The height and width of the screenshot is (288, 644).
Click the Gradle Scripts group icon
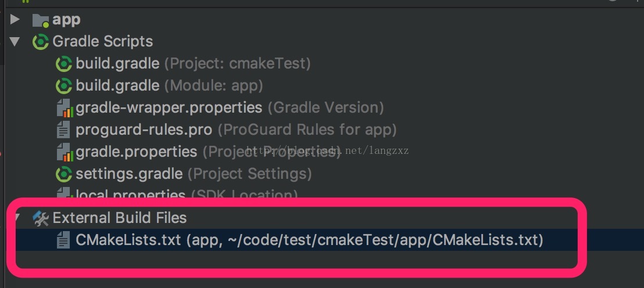pos(41,42)
